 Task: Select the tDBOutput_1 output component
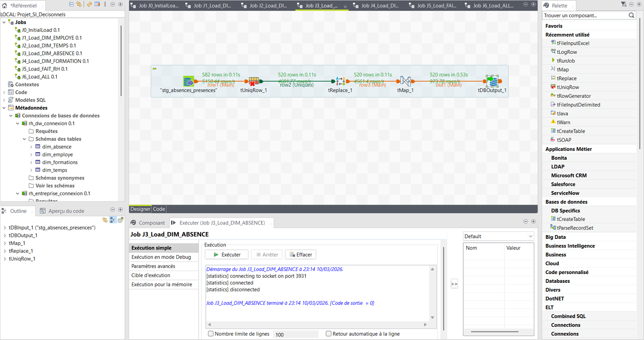[493, 81]
